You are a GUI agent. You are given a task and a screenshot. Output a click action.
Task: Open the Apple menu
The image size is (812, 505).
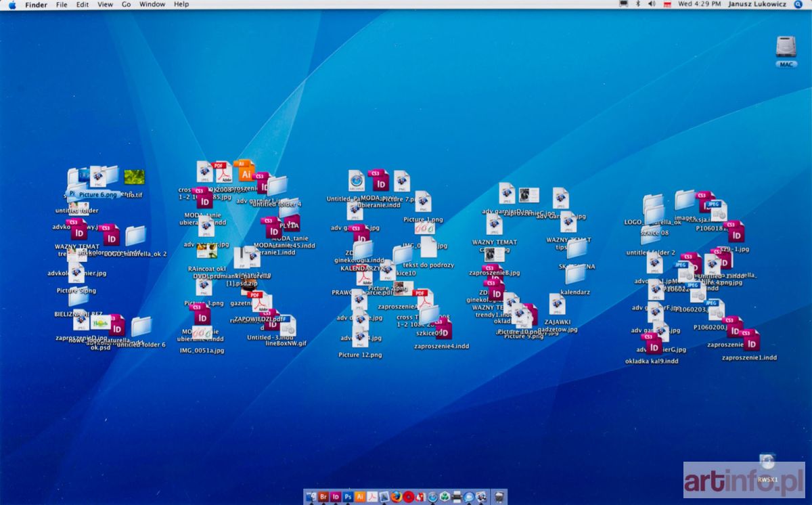point(12,5)
